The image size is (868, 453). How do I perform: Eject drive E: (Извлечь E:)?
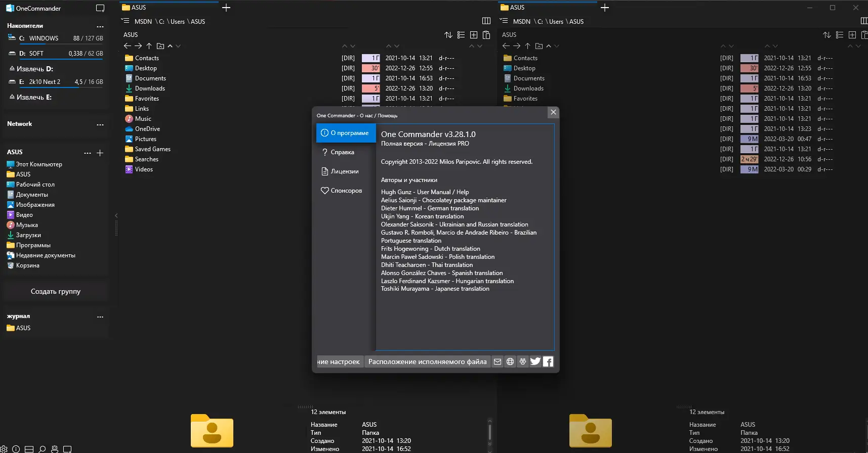point(30,97)
